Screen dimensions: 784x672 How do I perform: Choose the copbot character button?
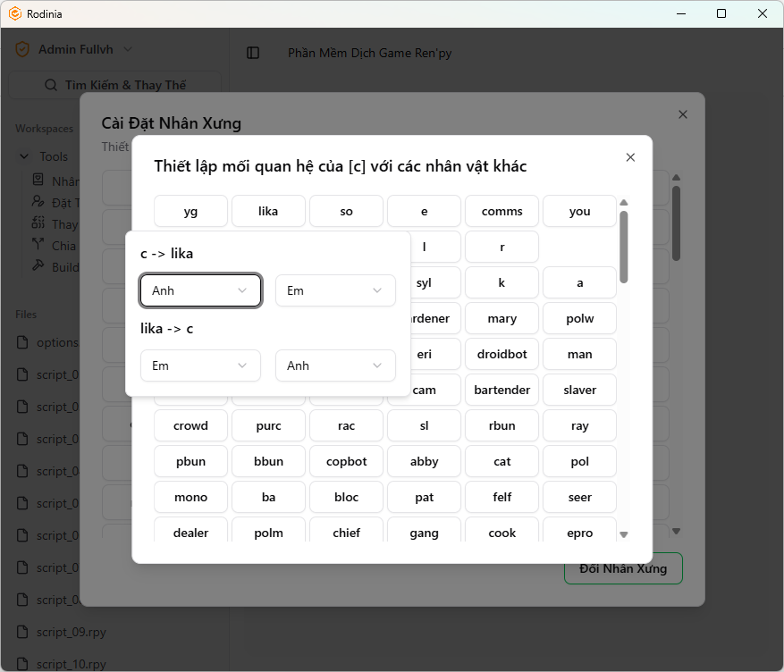(347, 461)
